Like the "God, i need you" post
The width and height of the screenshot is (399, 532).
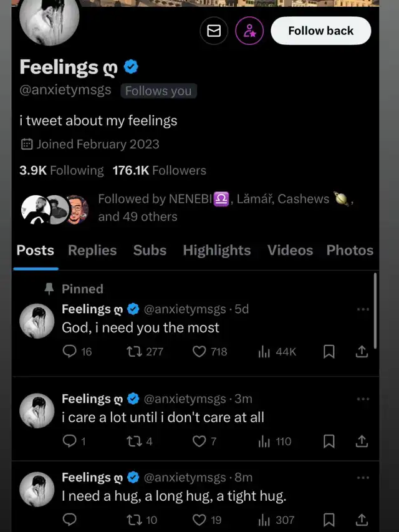click(x=199, y=352)
